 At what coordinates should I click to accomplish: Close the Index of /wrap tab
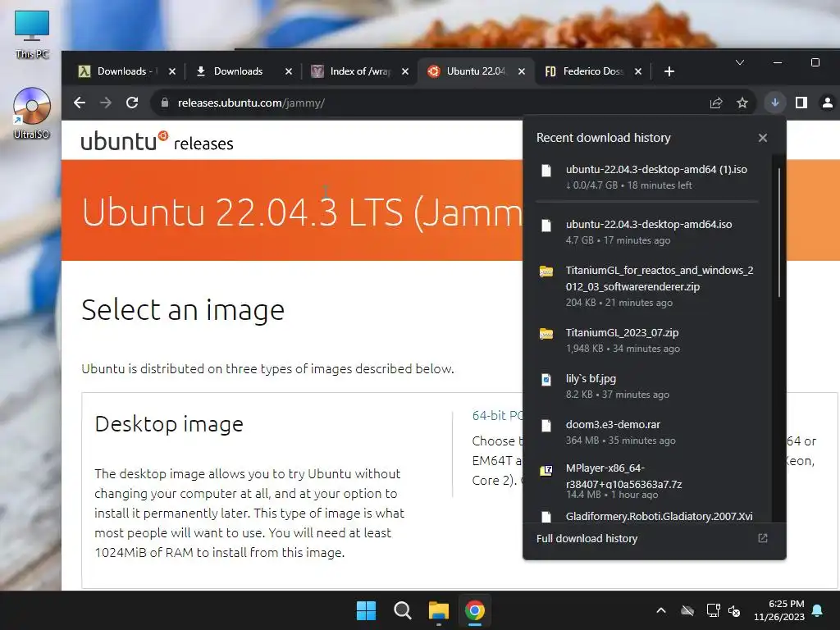405,71
